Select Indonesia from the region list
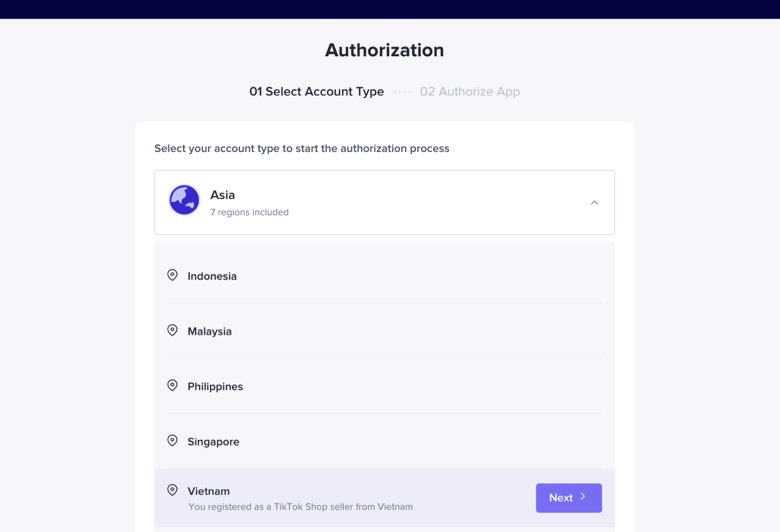 pos(384,276)
